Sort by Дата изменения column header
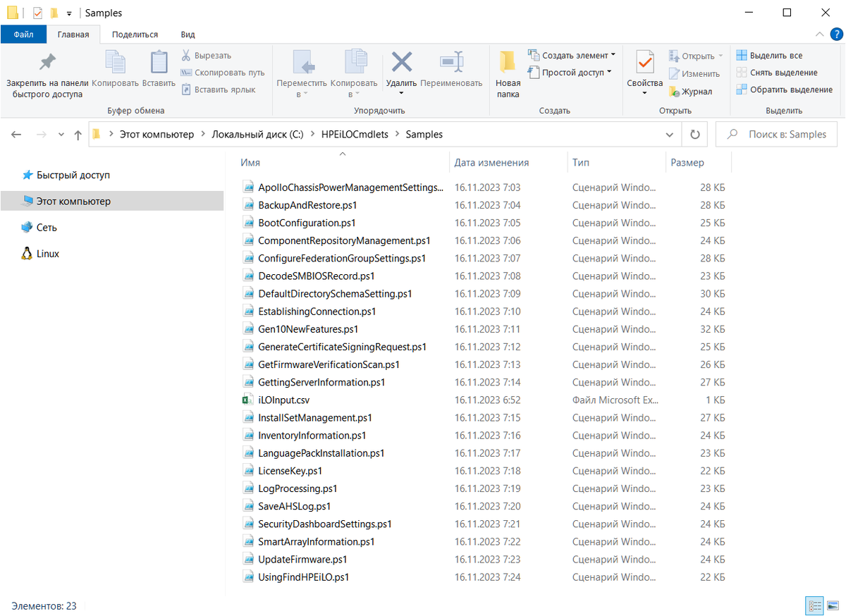Screen dimensions: 846x616 point(491,163)
